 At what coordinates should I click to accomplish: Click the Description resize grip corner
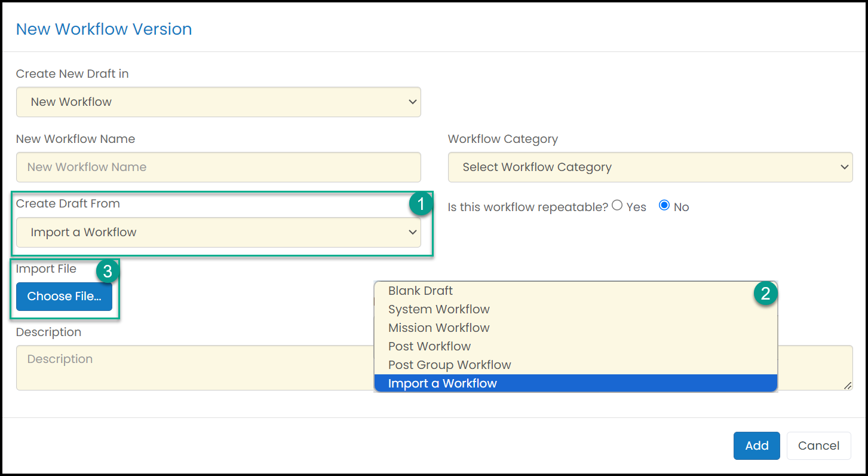tap(848, 386)
